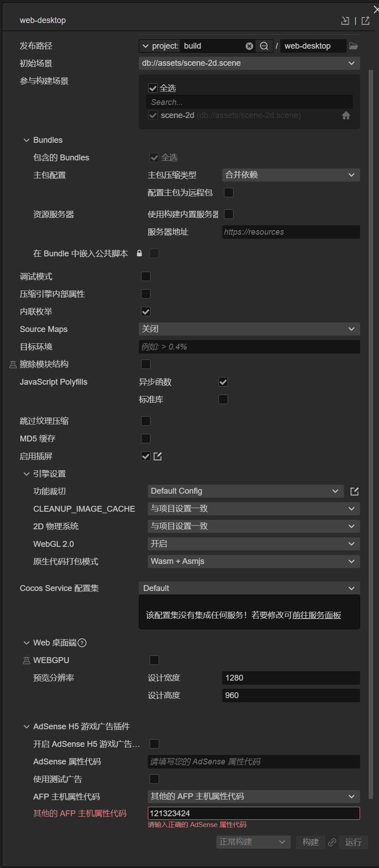This screenshot has height=868, width=379.
Task: Open 主包压缩类型 dropdown
Action: pos(291,175)
